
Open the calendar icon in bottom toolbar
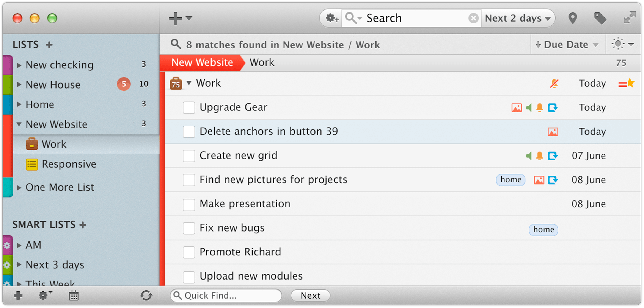click(73, 296)
